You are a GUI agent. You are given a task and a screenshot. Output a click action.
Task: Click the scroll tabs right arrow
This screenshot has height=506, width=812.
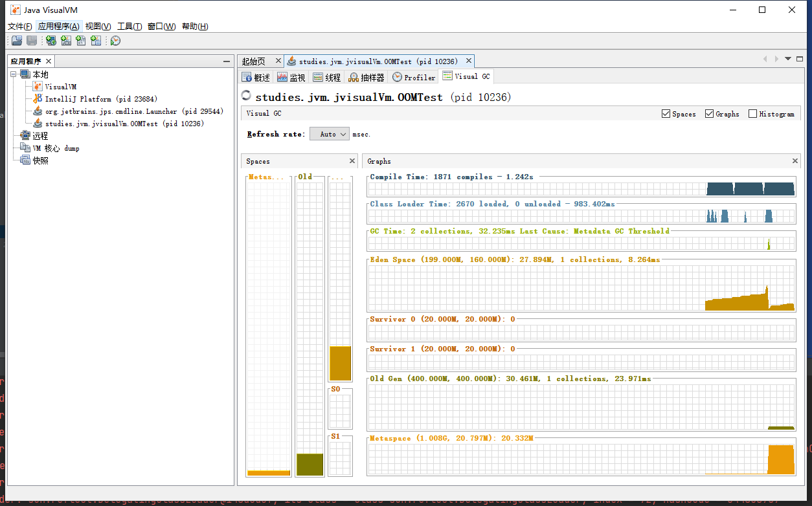[776, 59]
